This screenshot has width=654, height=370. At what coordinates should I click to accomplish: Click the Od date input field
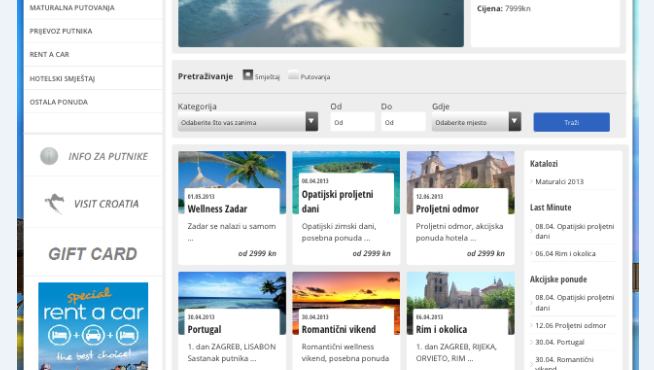click(x=352, y=122)
